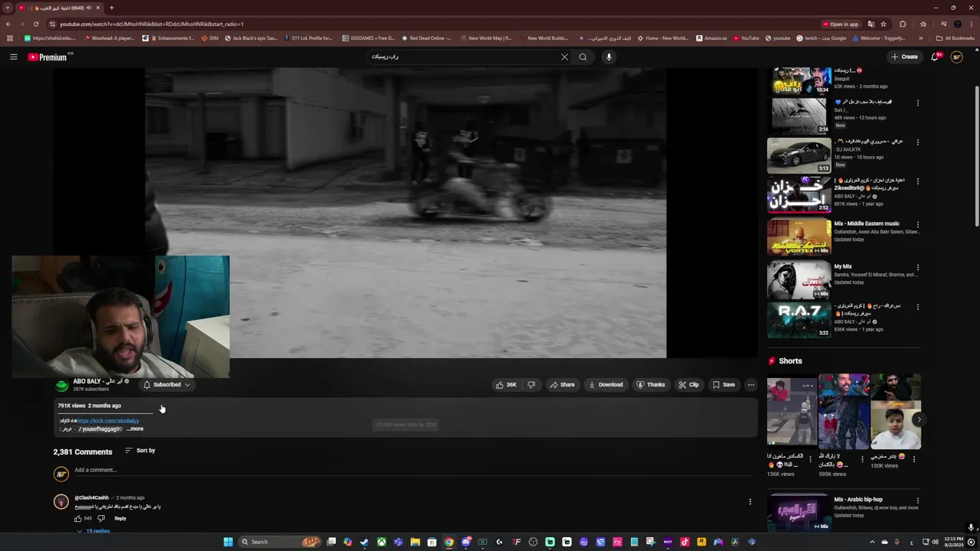Open the Create menu
980x551 pixels.
(x=904, y=57)
